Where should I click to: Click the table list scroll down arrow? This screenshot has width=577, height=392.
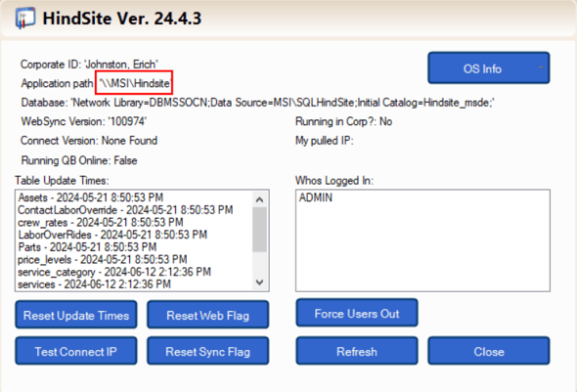(259, 283)
